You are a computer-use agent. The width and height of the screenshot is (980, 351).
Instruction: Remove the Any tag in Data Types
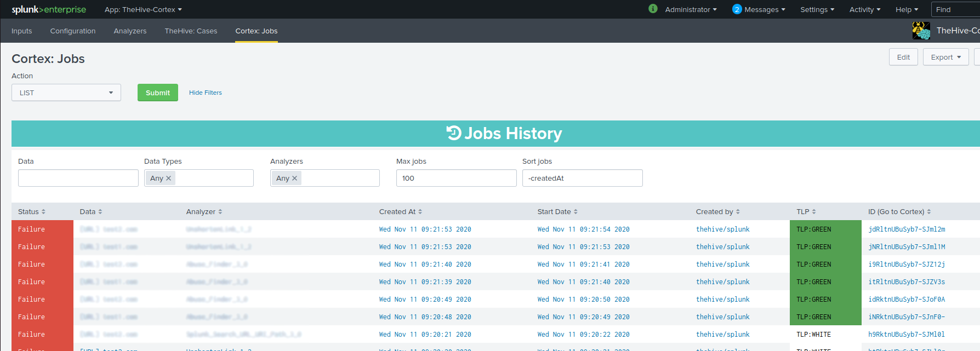[x=169, y=178]
